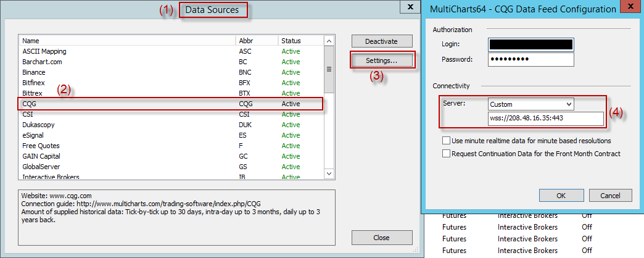Sort list by the Abbr column header
The width and height of the screenshot is (644, 258).
point(257,41)
